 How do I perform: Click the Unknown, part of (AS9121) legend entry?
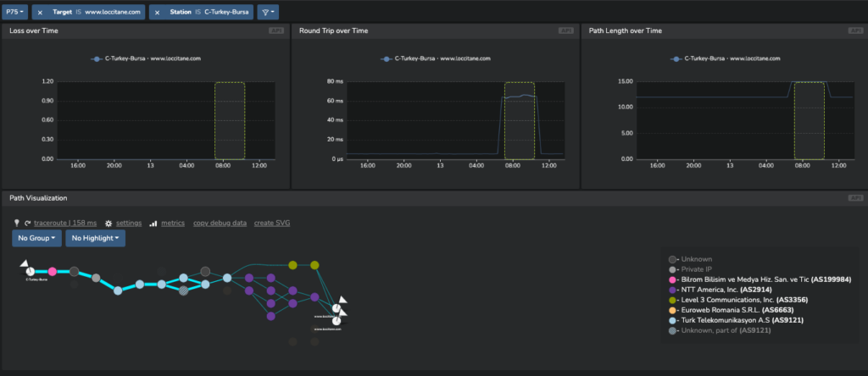point(719,330)
